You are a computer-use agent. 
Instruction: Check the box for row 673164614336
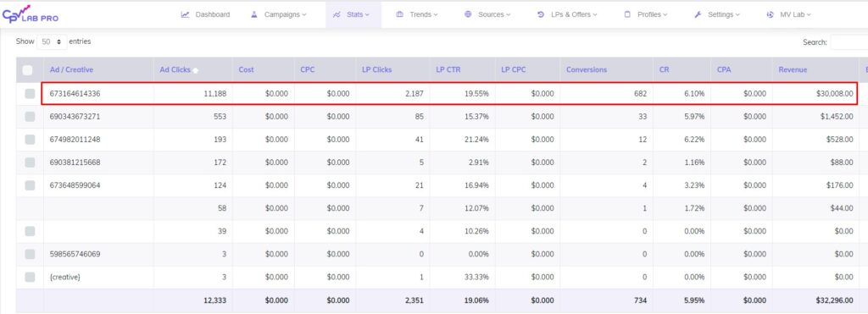click(30, 94)
